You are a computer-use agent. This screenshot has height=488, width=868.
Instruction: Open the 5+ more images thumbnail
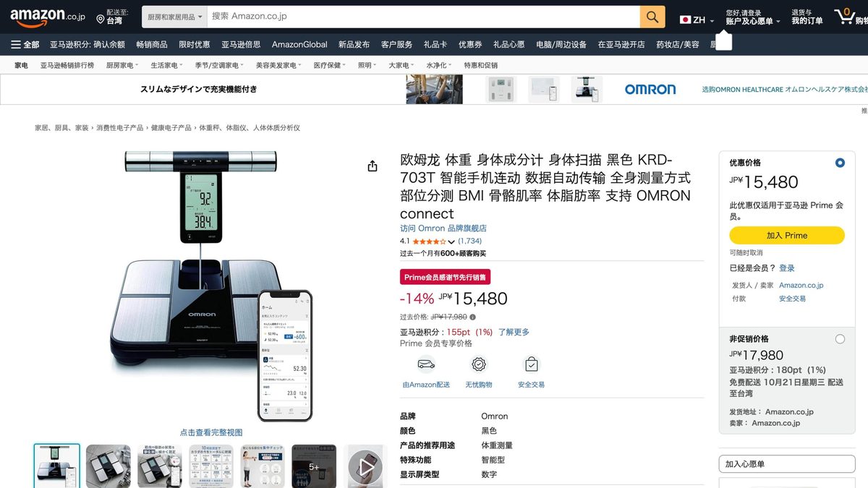point(314,466)
